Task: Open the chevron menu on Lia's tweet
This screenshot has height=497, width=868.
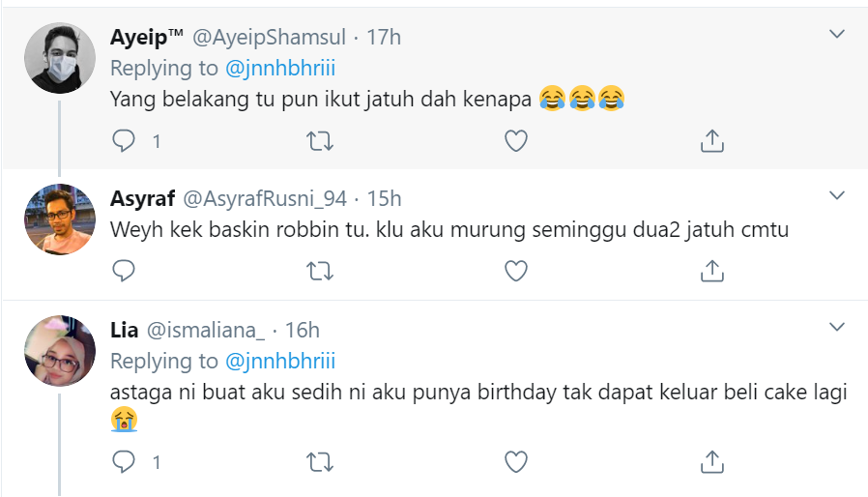Action: click(x=837, y=328)
